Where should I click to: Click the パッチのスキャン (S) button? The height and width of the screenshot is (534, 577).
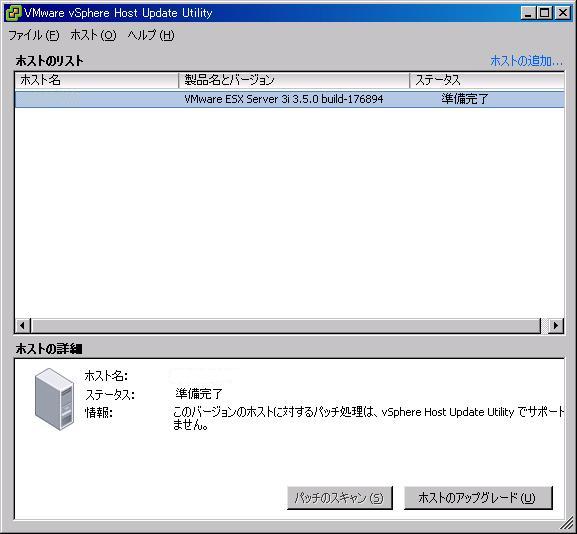(x=340, y=498)
